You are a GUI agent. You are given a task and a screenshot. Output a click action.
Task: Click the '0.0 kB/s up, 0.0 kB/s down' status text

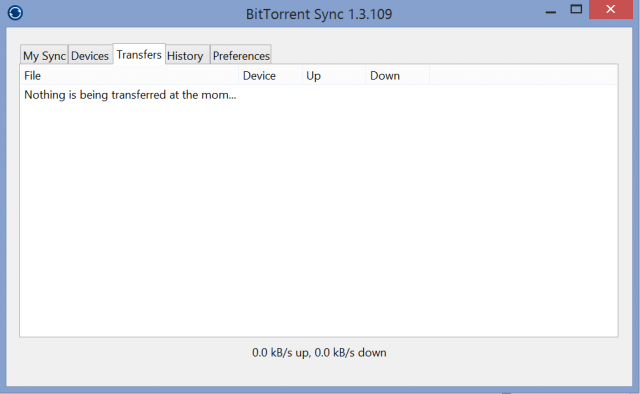319,352
